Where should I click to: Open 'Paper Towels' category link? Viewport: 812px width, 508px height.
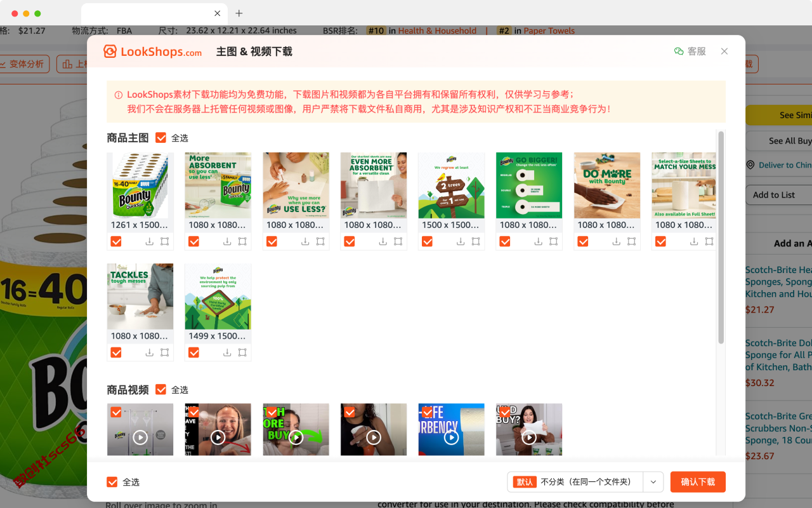pos(549,30)
